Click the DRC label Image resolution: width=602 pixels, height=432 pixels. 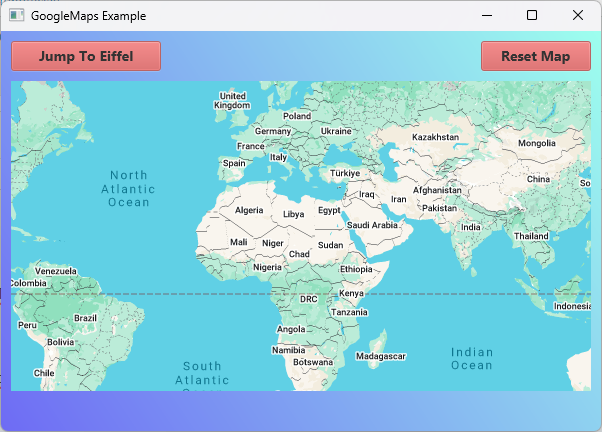click(x=309, y=299)
